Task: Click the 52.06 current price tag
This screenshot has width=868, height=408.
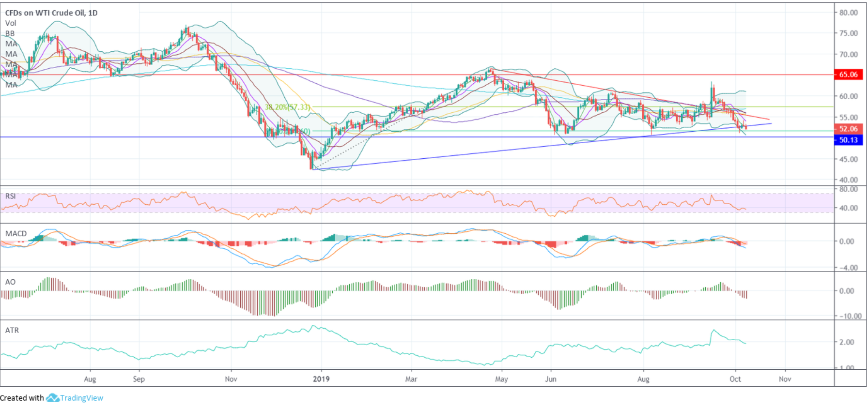Action: pyautogui.click(x=848, y=129)
